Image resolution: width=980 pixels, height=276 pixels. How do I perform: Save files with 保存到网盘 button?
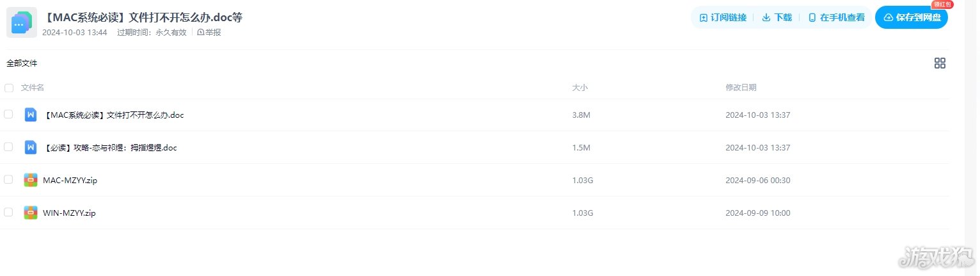(912, 18)
